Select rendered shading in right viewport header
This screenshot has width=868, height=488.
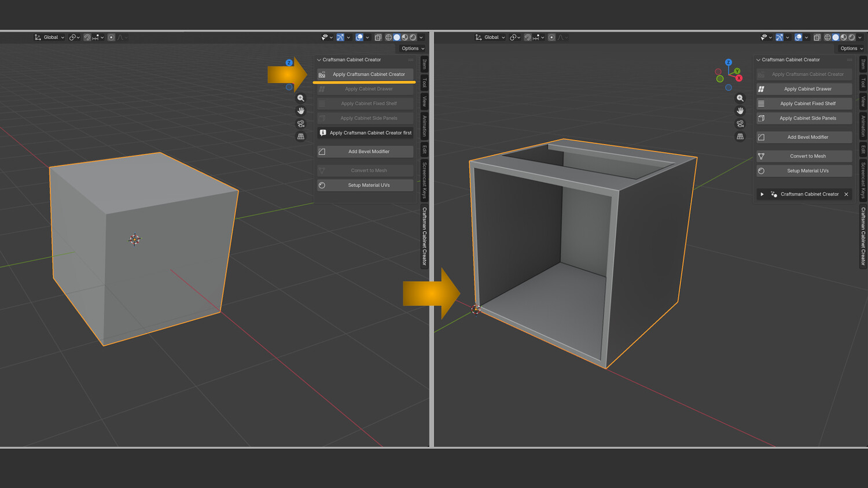[x=852, y=38]
